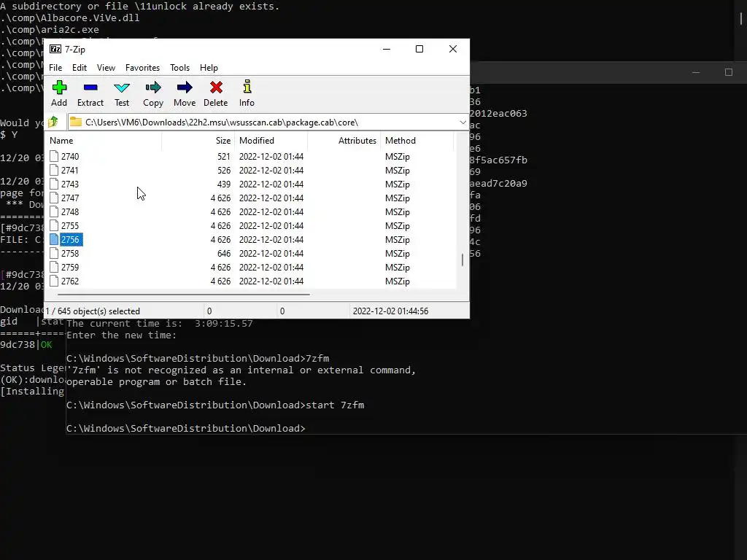The image size is (747, 560).
Task: Click size value 521 of file 2740
Action: click(x=224, y=156)
